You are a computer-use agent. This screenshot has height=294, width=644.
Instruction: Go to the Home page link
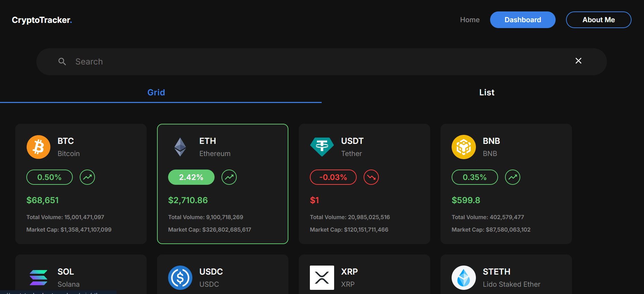point(470,20)
